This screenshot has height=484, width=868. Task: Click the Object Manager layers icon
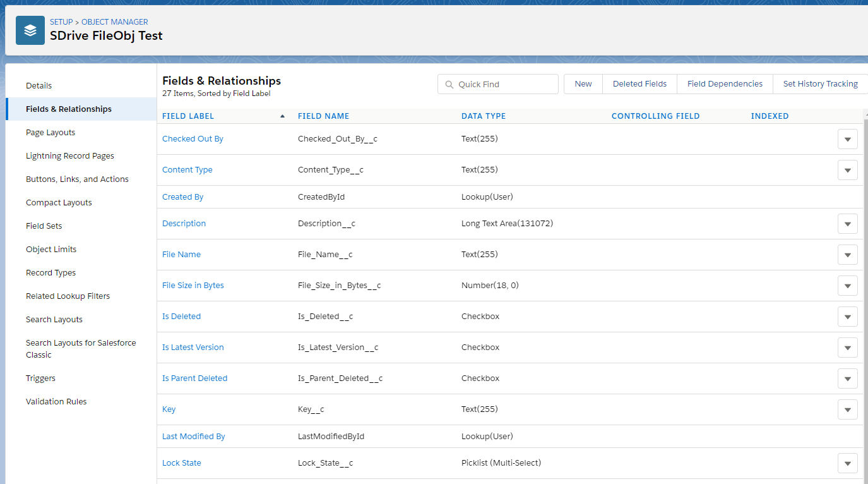click(x=30, y=30)
